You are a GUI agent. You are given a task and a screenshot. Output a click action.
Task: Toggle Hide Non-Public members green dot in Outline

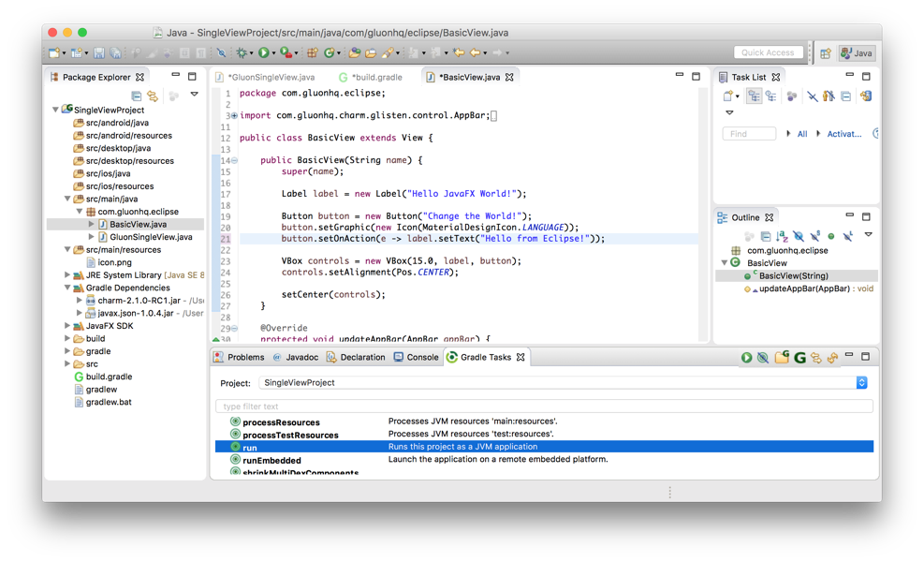[x=831, y=236]
